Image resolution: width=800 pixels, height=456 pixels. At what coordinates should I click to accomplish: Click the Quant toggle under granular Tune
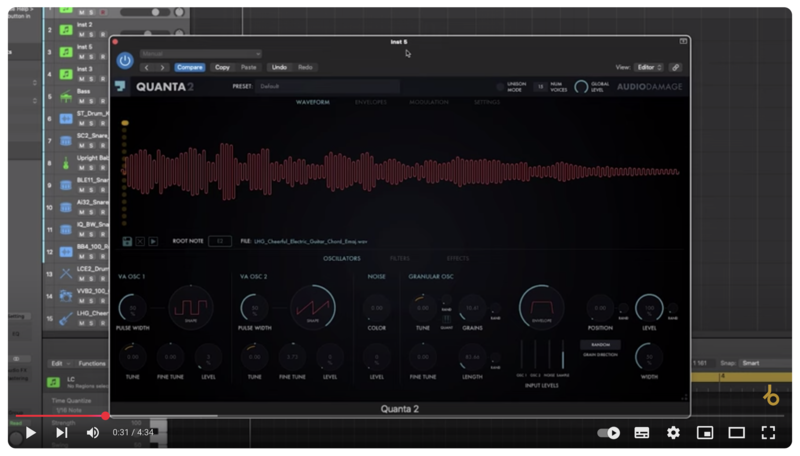446,319
